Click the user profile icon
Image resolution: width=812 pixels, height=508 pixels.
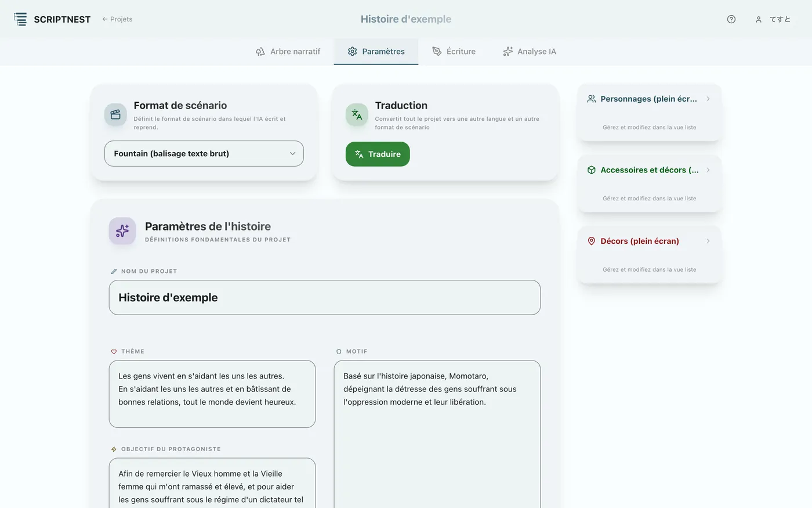tap(758, 19)
